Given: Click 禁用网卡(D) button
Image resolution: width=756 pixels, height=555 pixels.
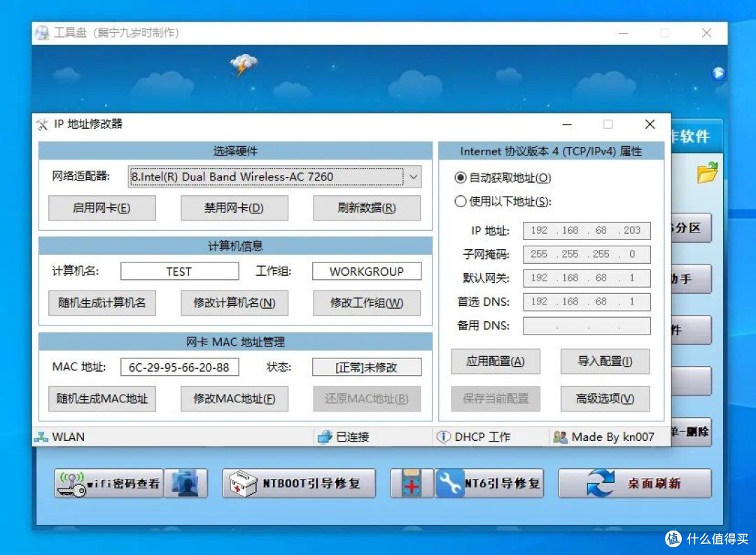Looking at the screenshot, I should pos(234,208).
